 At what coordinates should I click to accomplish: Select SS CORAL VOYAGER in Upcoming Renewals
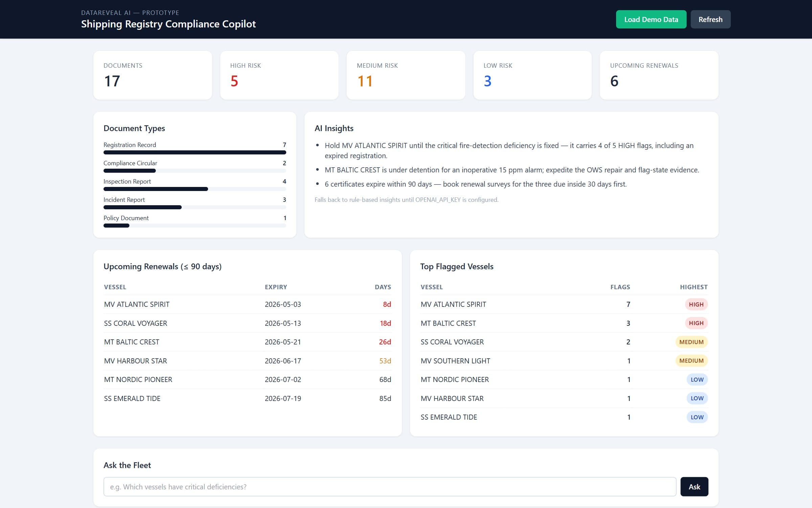point(135,323)
